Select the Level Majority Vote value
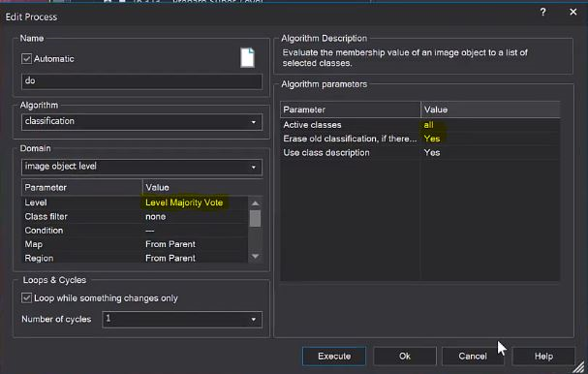The image size is (588, 374). point(184,203)
